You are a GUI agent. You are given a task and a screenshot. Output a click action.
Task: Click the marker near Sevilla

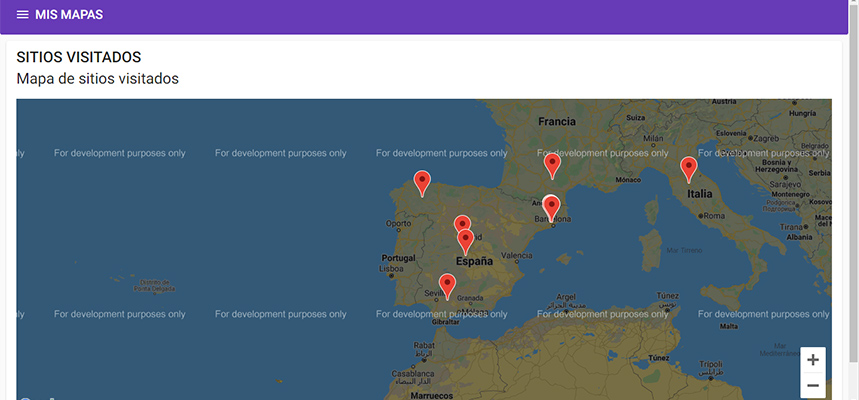(447, 286)
